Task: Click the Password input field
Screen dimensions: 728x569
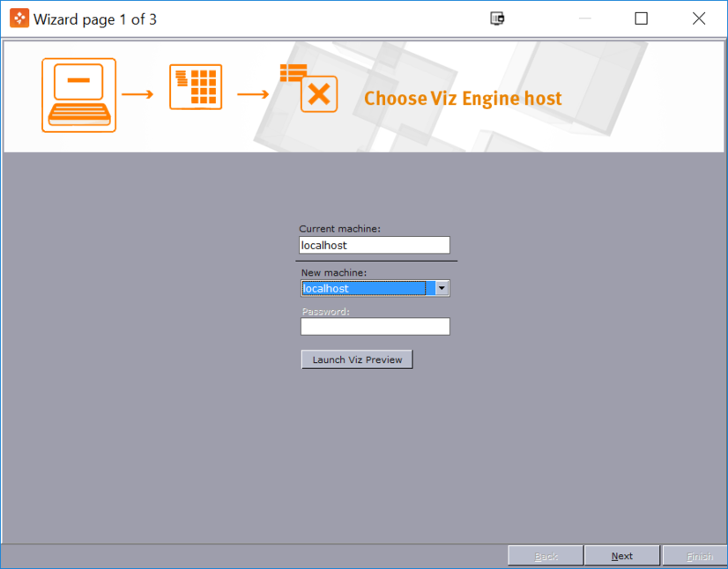Action: (x=375, y=326)
